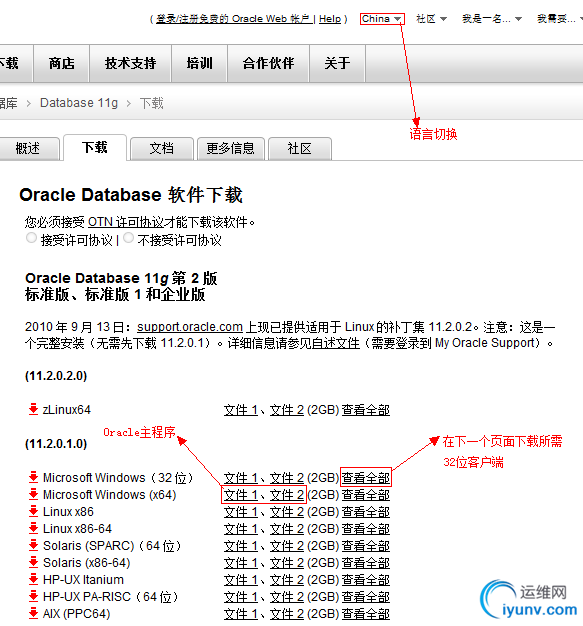583x626 pixels.
Task: Open the 关于 navigation menu
Action: click(337, 63)
